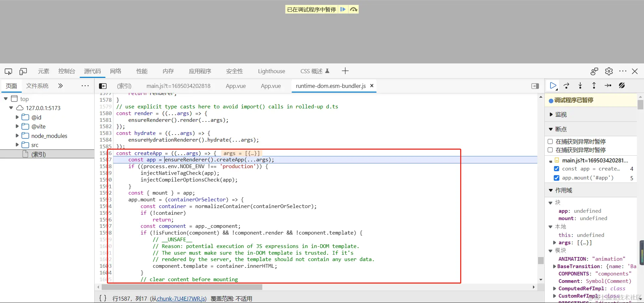Viewport: 644px width, 303px height.
Task: Add more tools with plus icon
Action: (345, 71)
